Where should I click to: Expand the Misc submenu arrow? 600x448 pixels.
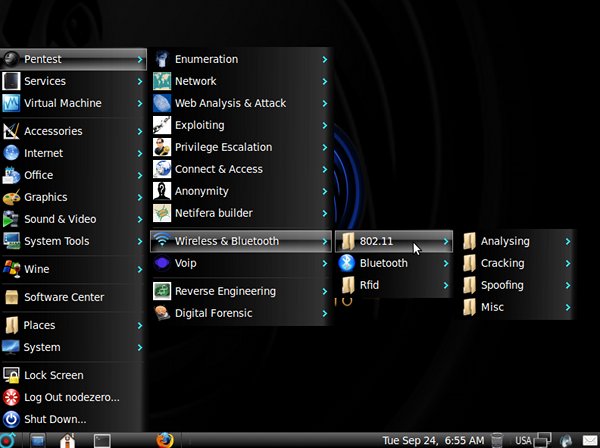[568, 307]
